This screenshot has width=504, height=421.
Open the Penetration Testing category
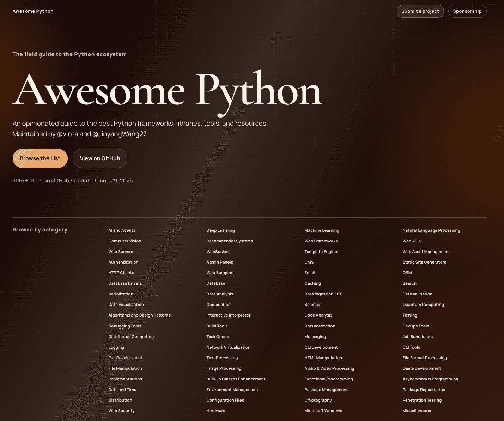(x=422, y=400)
